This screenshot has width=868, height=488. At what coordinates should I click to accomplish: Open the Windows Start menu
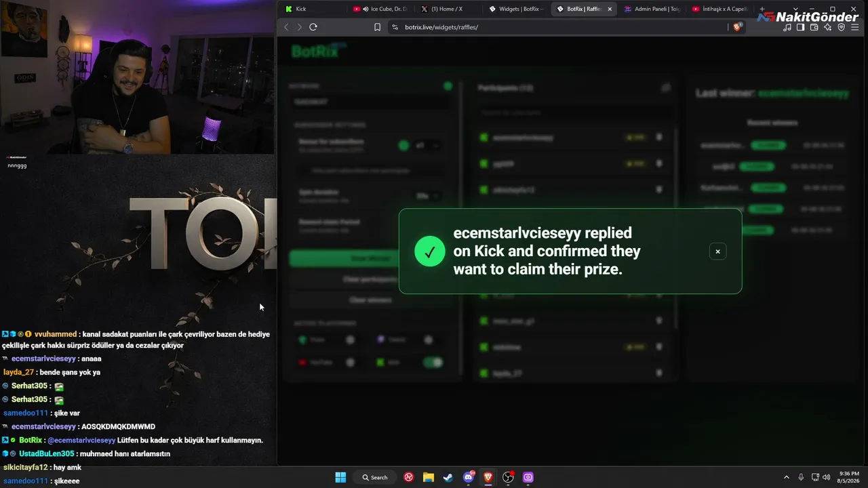[x=340, y=477]
